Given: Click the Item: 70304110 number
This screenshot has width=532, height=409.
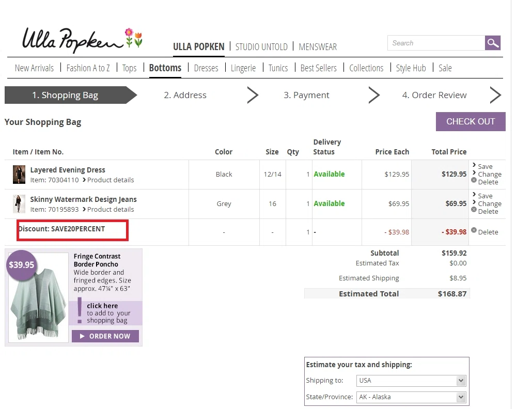Looking at the screenshot, I should point(54,180).
